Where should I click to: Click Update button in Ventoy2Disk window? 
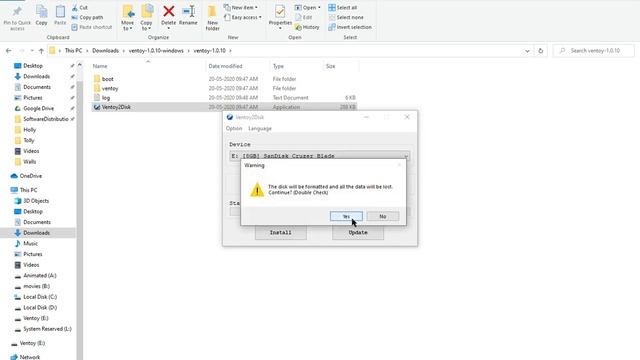point(358,233)
